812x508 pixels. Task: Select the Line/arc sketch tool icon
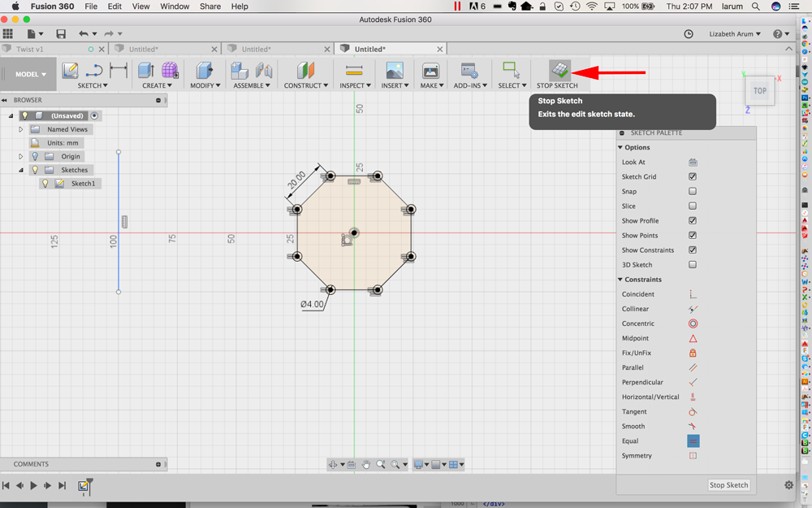pos(94,71)
